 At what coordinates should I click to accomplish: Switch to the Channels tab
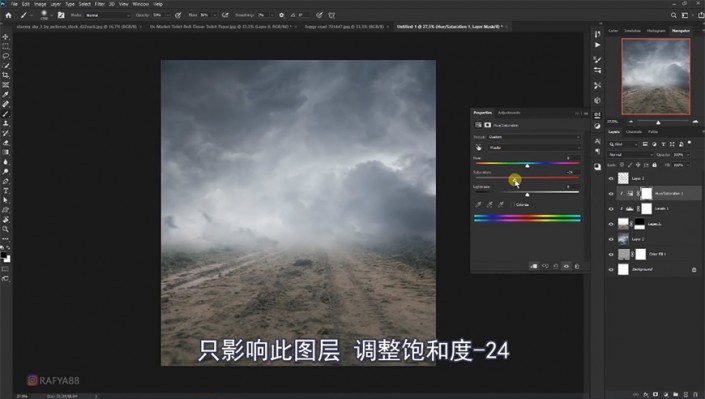[634, 132]
